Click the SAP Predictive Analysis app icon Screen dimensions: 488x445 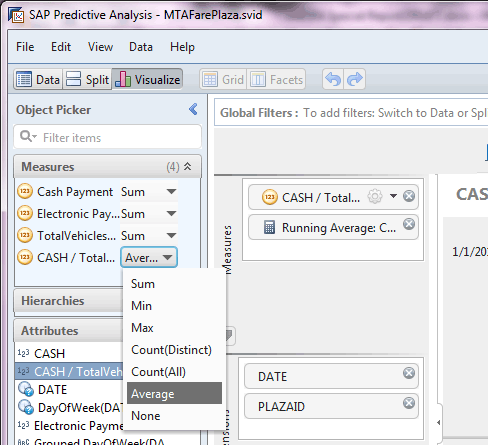coord(16,15)
